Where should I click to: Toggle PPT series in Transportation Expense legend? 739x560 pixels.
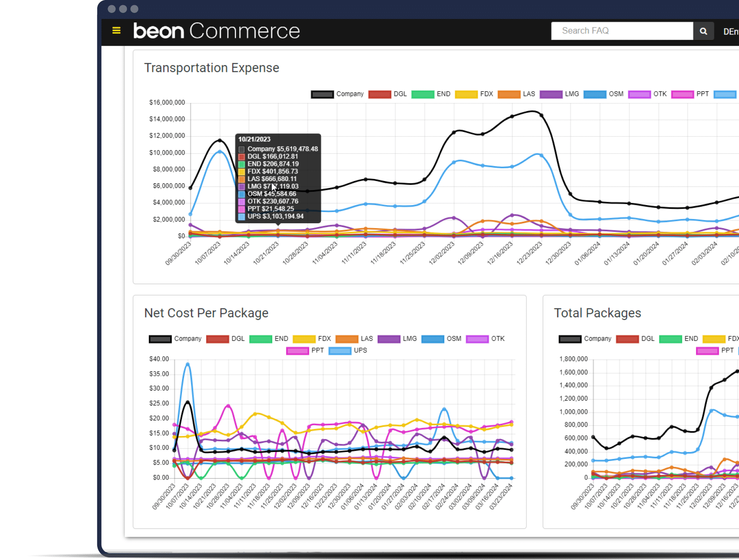tap(690, 94)
